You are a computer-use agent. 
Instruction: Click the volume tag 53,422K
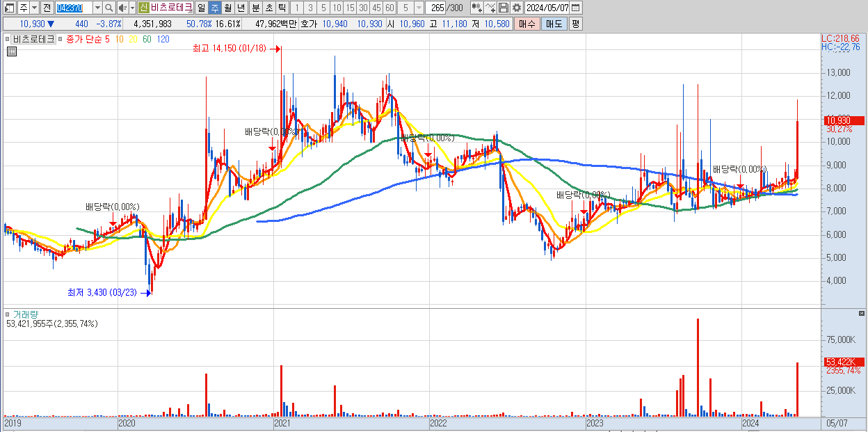tap(843, 362)
